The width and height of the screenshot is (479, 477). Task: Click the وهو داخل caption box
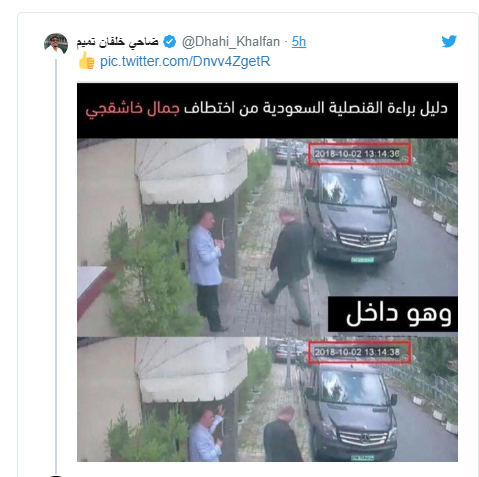pyautogui.click(x=393, y=314)
